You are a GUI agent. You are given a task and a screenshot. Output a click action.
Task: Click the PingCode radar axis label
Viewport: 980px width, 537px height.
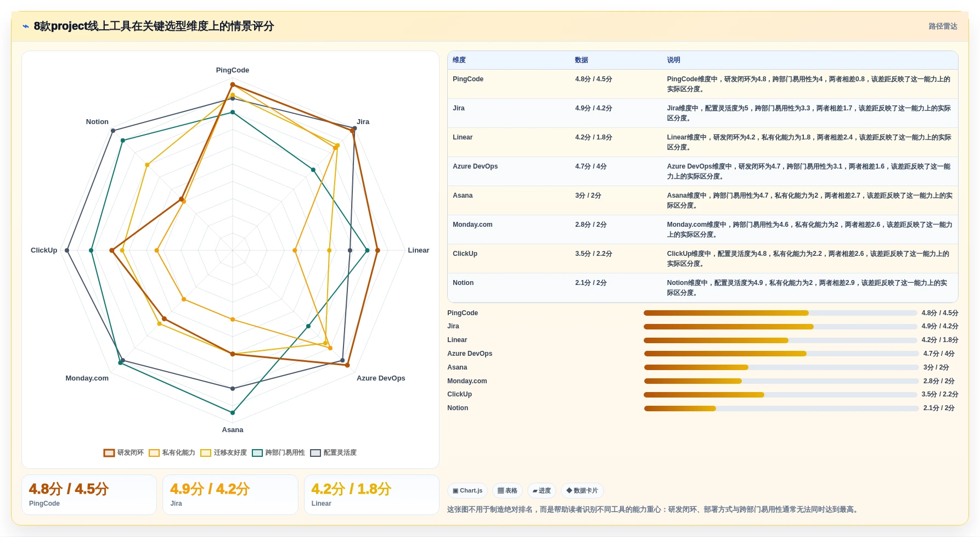(x=233, y=70)
